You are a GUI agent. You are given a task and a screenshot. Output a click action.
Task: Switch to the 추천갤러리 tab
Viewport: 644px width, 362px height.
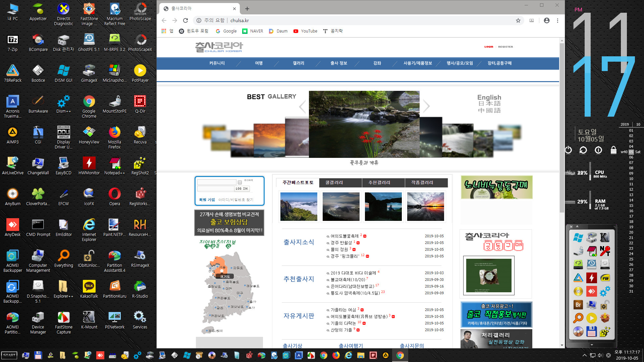[x=383, y=183]
